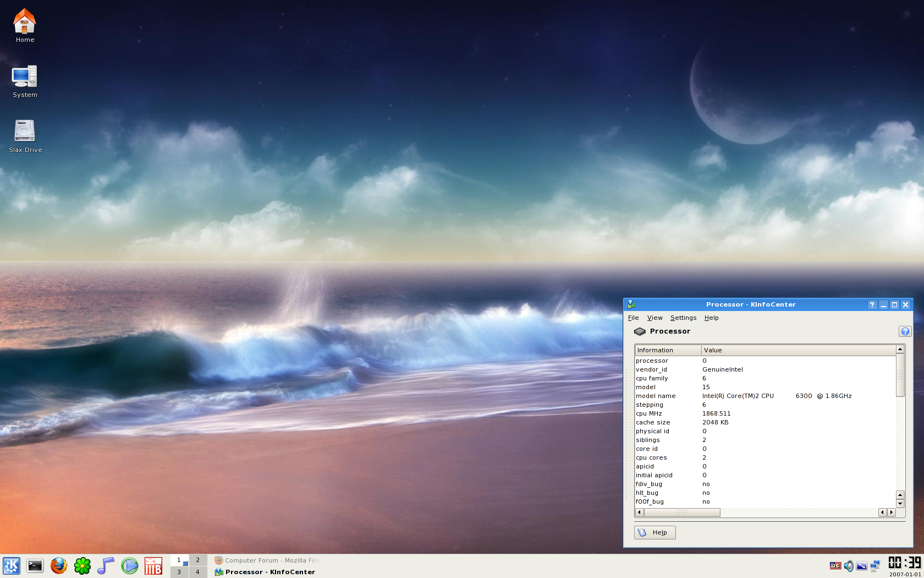Select the 'cpu MHz' row
Image resolution: width=924 pixels, height=578 pixels.
click(x=766, y=413)
